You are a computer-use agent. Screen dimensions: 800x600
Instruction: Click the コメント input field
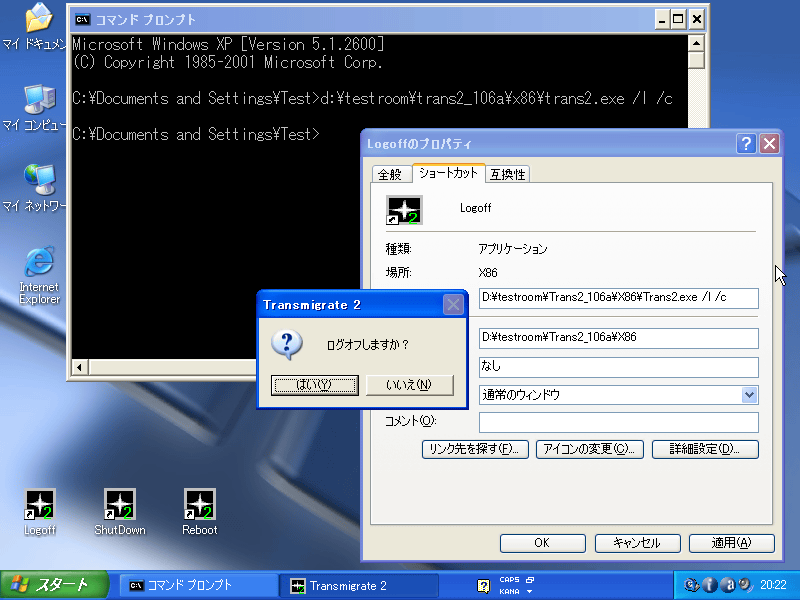tap(618, 422)
